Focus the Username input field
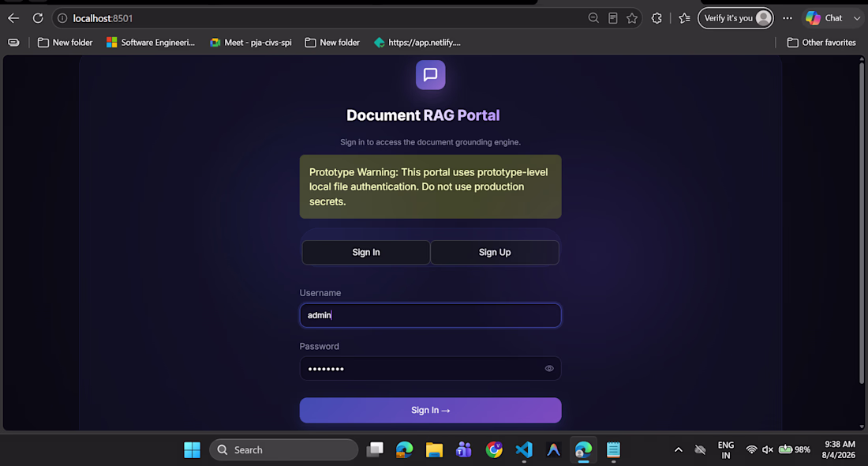Image resolution: width=868 pixels, height=466 pixels. 431,315
